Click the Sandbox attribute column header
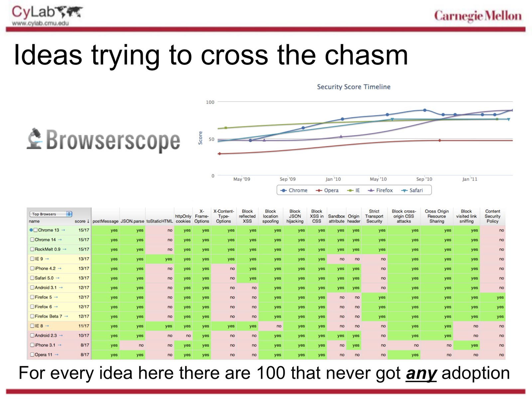Image resolution: width=532 pixels, height=399 pixels. [336, 219]
